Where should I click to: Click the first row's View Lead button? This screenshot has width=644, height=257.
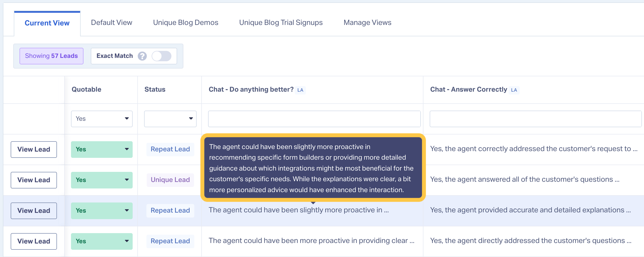(34, 150)
